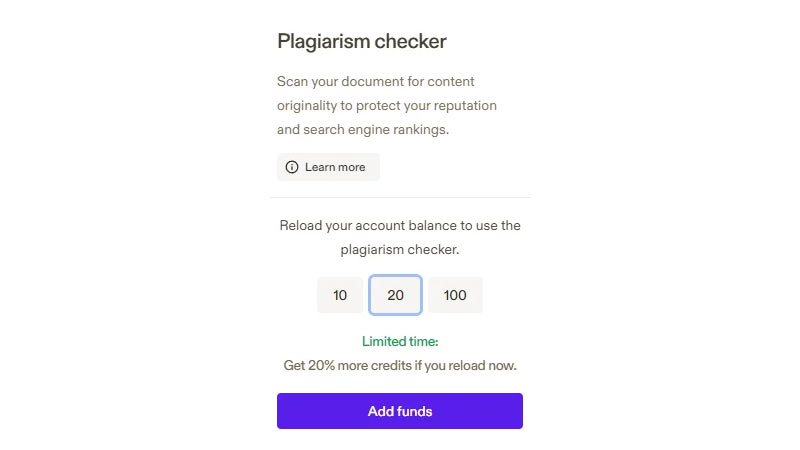Viewport: 800px width, 450px height.
Task: Choose the 100 reload amount
Action: coord(455,295)
